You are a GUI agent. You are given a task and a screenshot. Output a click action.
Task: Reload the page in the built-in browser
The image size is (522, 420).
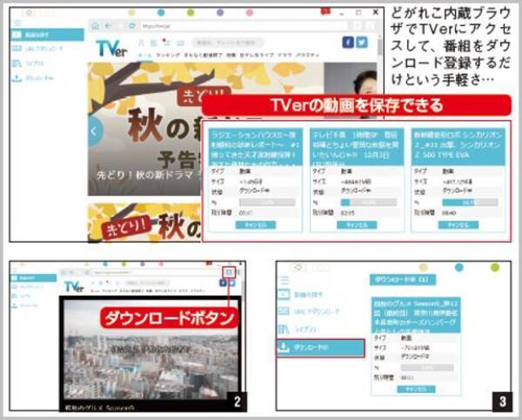pyautogui.click(x=132, y=25)
